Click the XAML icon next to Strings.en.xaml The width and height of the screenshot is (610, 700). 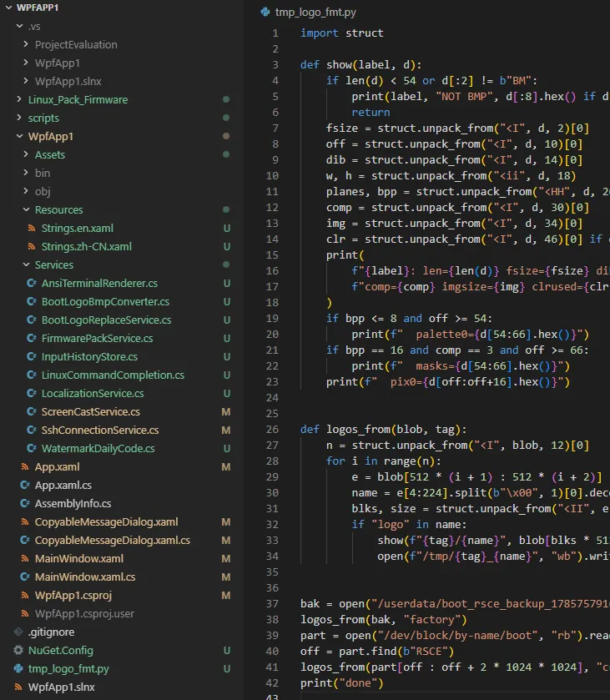click(x=31, y=228)
